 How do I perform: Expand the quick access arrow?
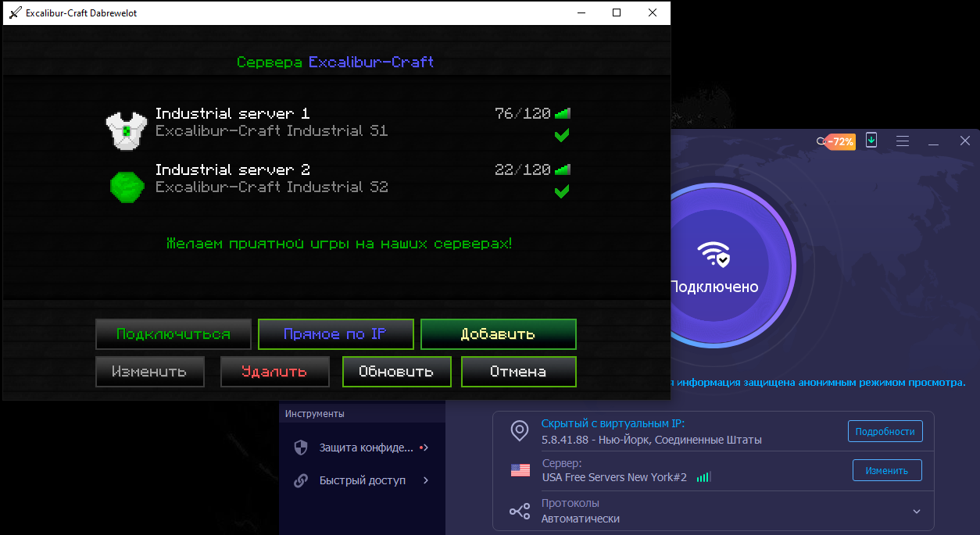tap(426, 480)
